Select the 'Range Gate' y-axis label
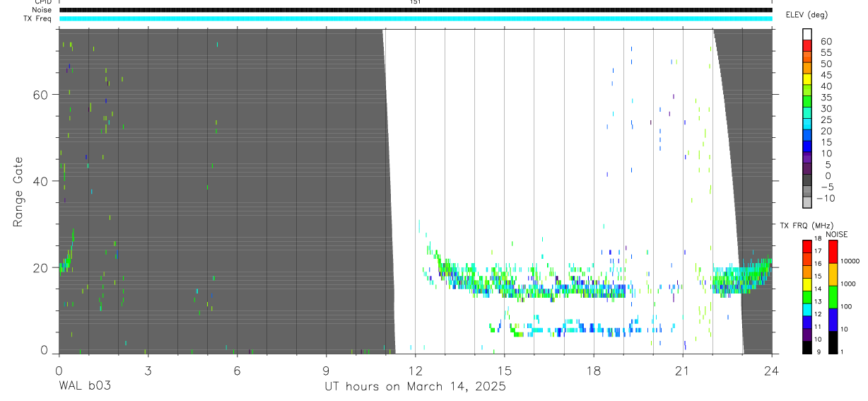 pos(18,192)
